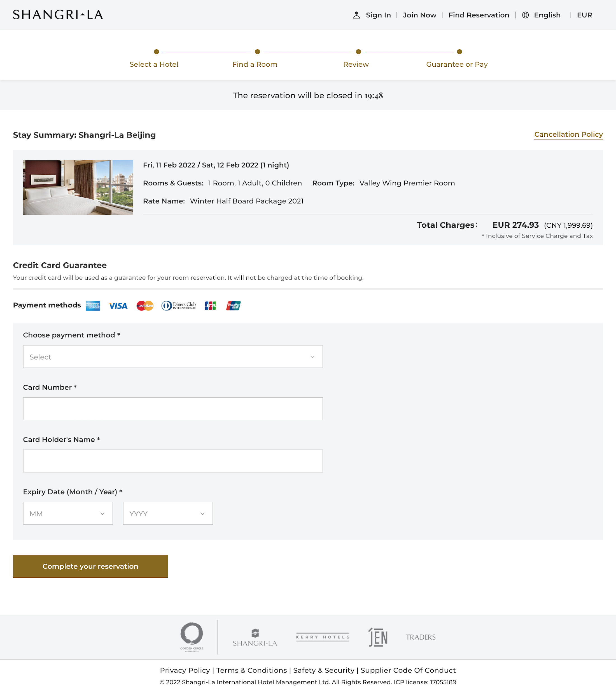Click the UnionPay card logo

(x=233, y=306)
